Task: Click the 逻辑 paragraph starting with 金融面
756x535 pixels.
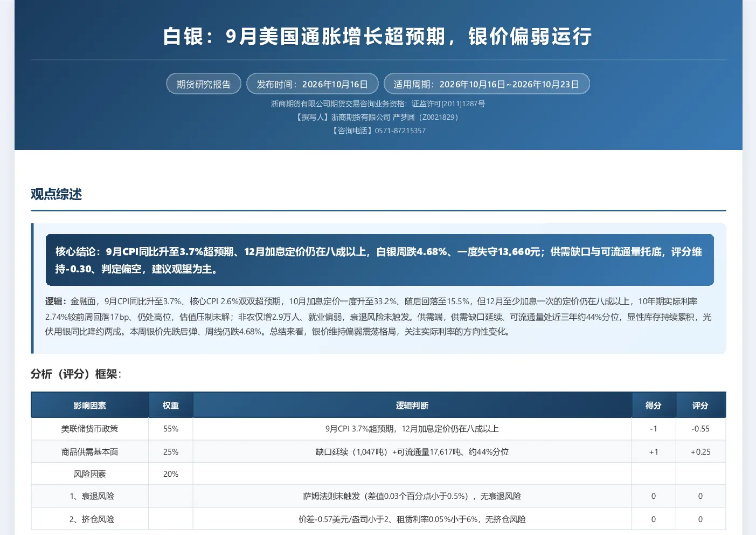Action: [379, 317]
